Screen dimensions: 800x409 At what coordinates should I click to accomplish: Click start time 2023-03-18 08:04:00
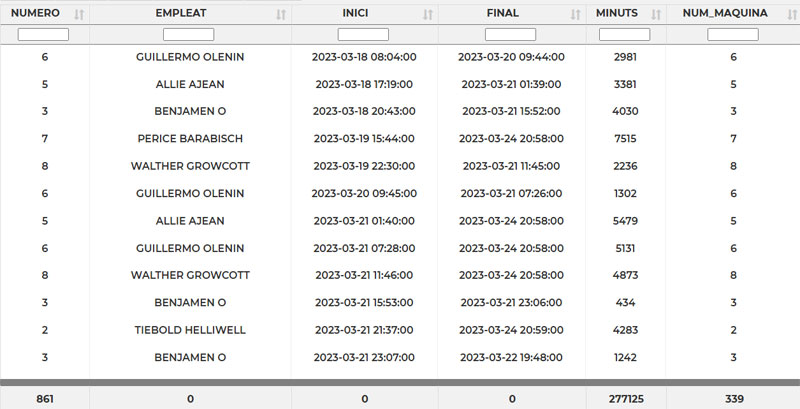coord(364,57)
